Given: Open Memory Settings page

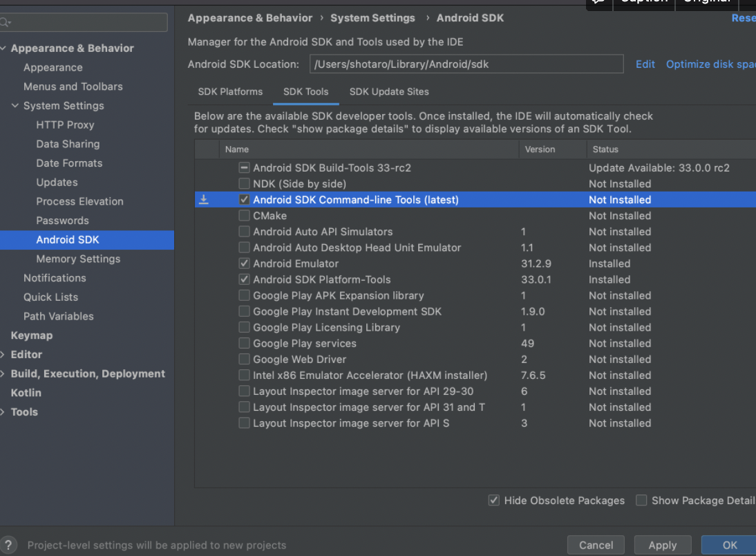Looking at the screenshot, I should 78,259.
